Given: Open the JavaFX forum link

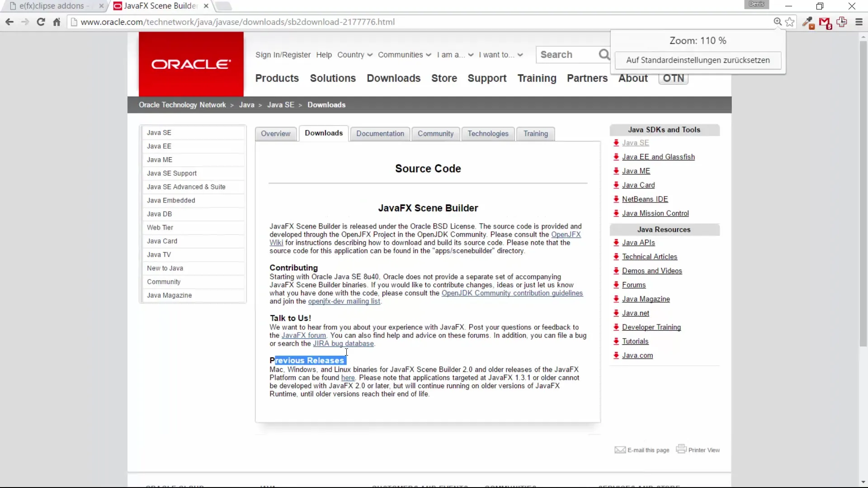Looking at the screenshot, I should point(304,336).
